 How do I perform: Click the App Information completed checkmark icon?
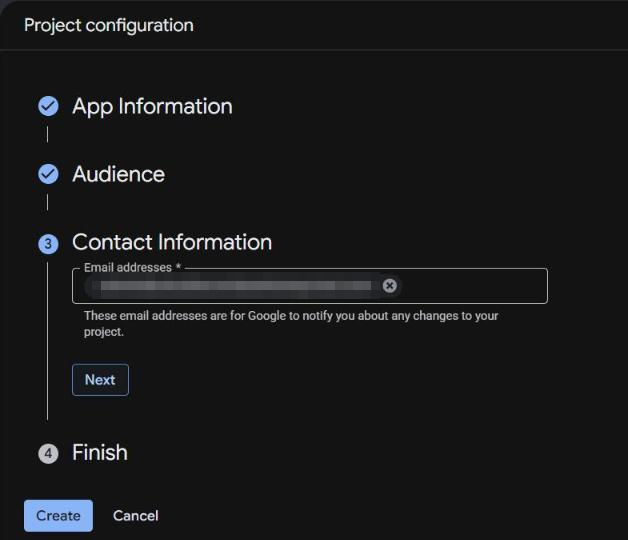tap(48, 106)
